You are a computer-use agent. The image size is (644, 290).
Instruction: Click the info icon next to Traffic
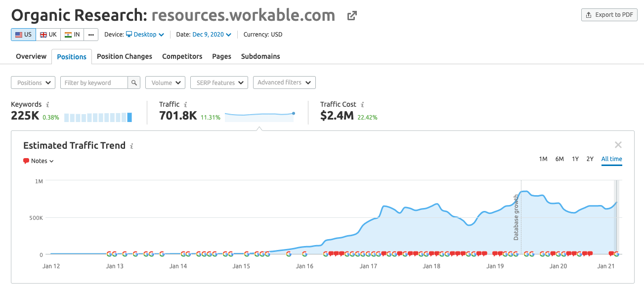click(185, 105)
